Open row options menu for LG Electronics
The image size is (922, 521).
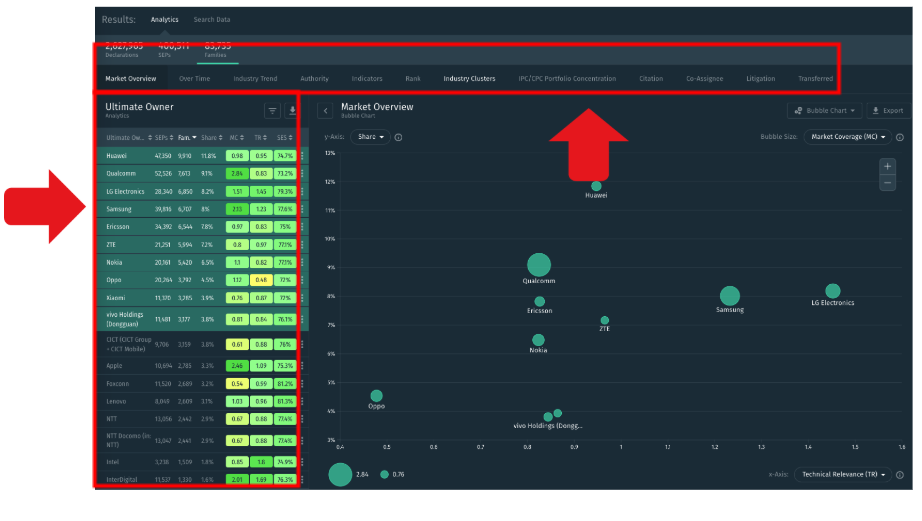point(302,191)
